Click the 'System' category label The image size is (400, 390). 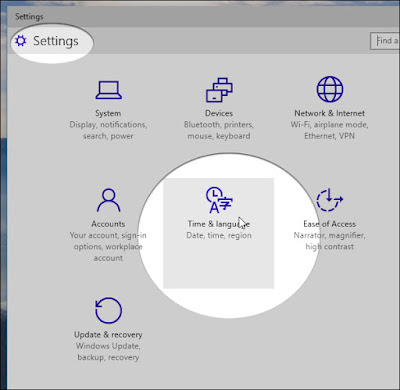[108, 113]
